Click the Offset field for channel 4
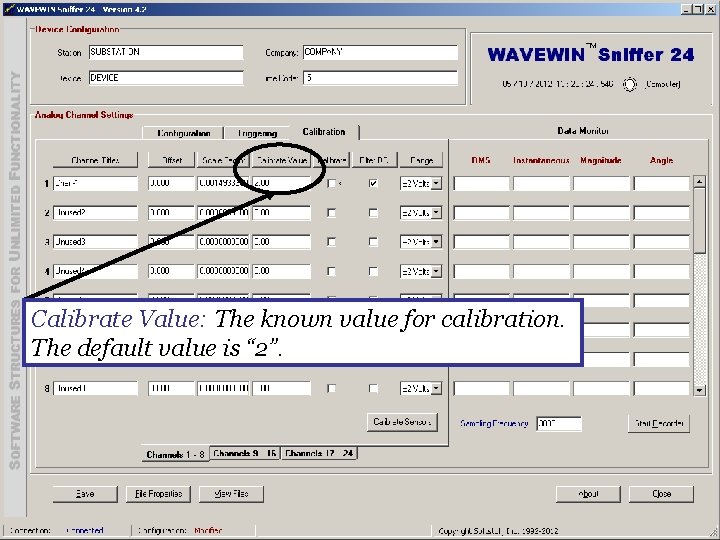The height and width of the screenshot is (540, 720). [171, 271]
